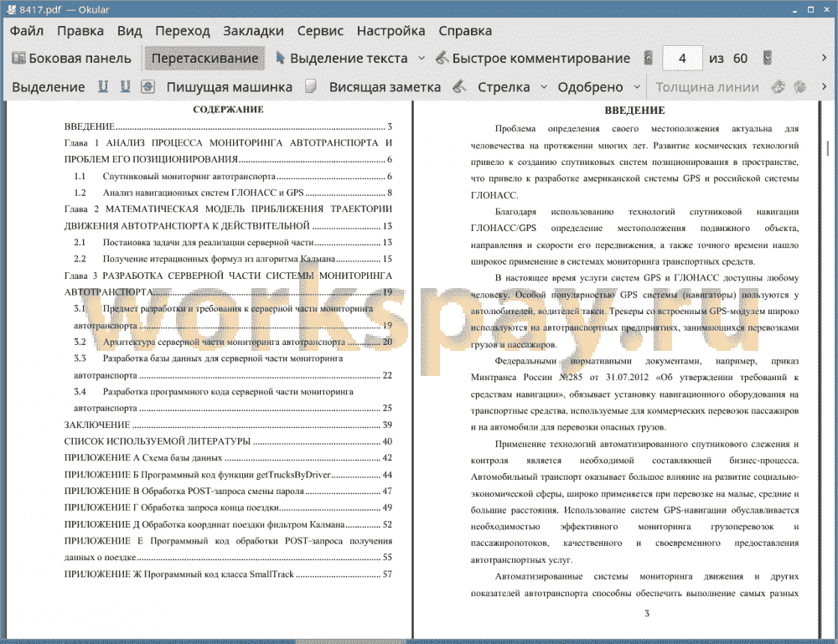Open the Вид menu
This screenshot has width=838, height=644.
click(129, 31)
